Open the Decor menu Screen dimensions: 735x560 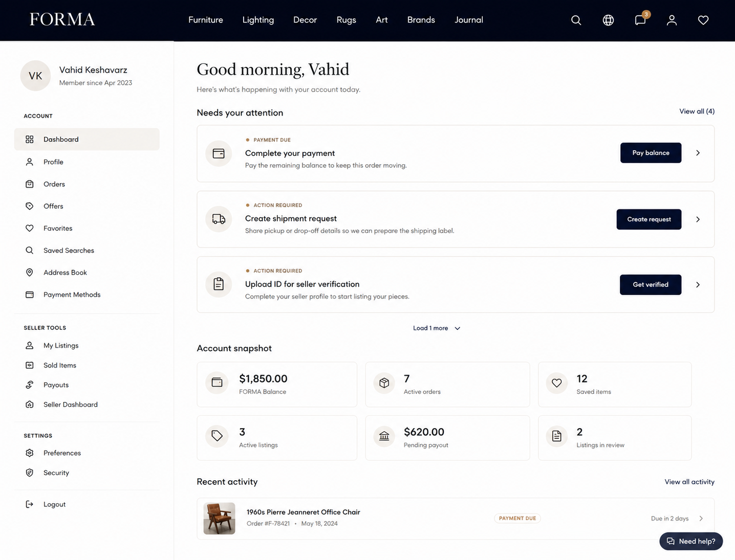(x=305, y=20)
